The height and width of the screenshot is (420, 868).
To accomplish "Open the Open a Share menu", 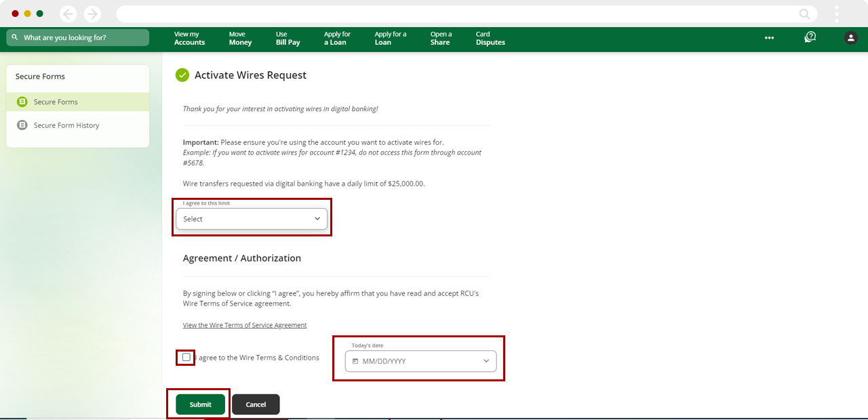I will (x=441, y=38).
